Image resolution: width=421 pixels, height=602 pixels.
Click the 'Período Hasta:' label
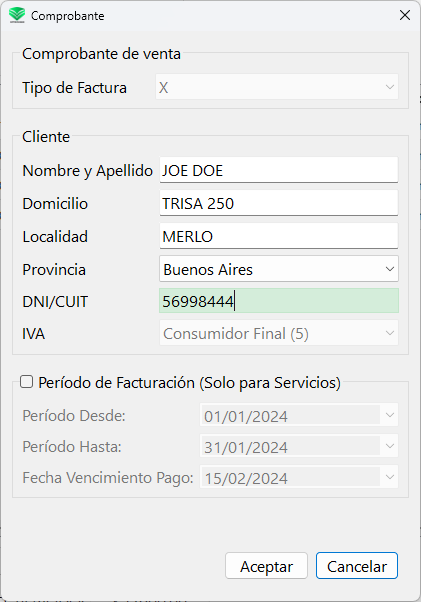[72, 447]
